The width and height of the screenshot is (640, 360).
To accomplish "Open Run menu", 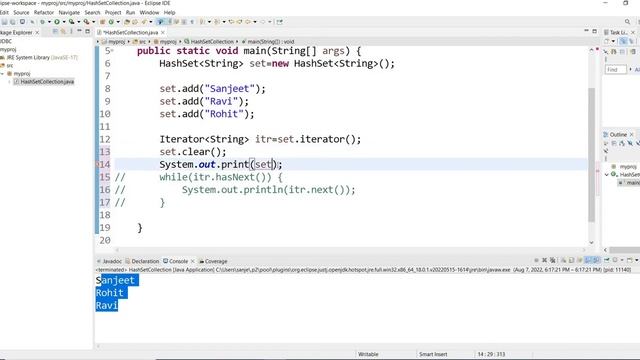I will click(x=130, y=13).
